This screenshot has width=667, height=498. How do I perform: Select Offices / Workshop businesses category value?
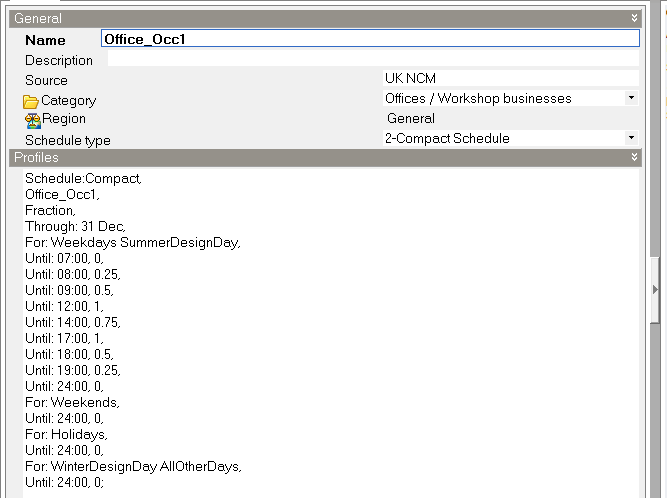(x=478, y=98)
